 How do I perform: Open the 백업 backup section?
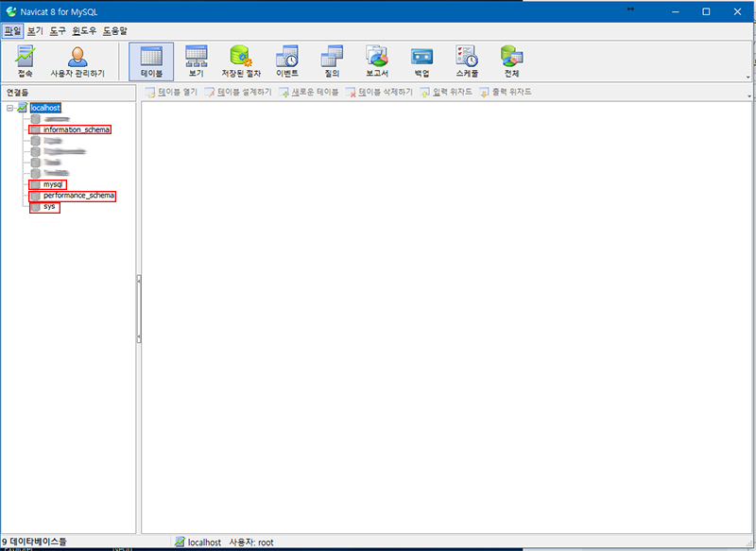coord(421,60)
